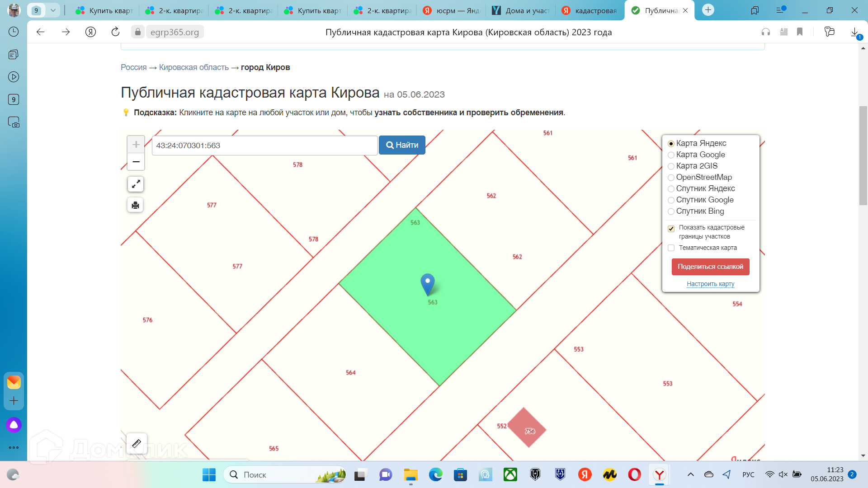This screenshot has height=488, width=868.
Task: Print the cadastral map
Action: point(136,205)
